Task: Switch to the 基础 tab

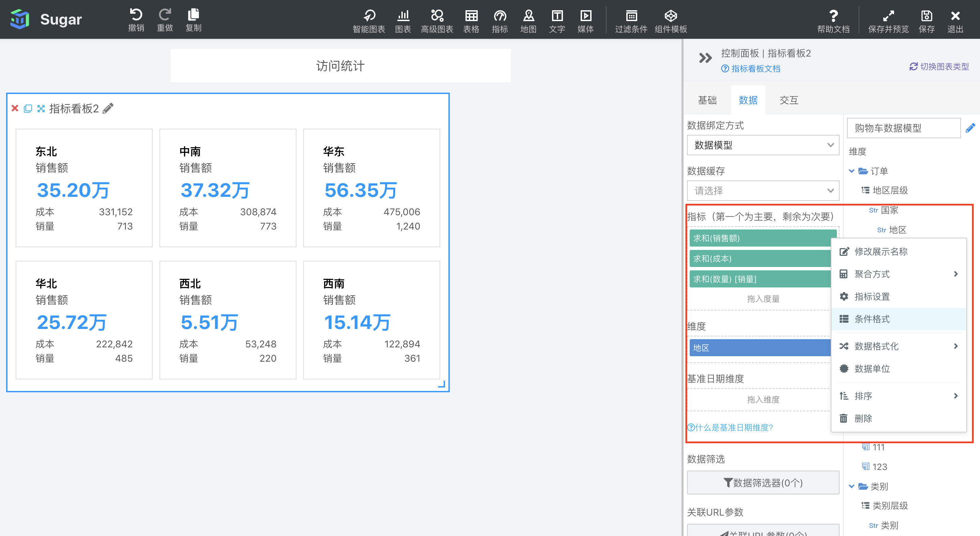Action: pos(707,100)
